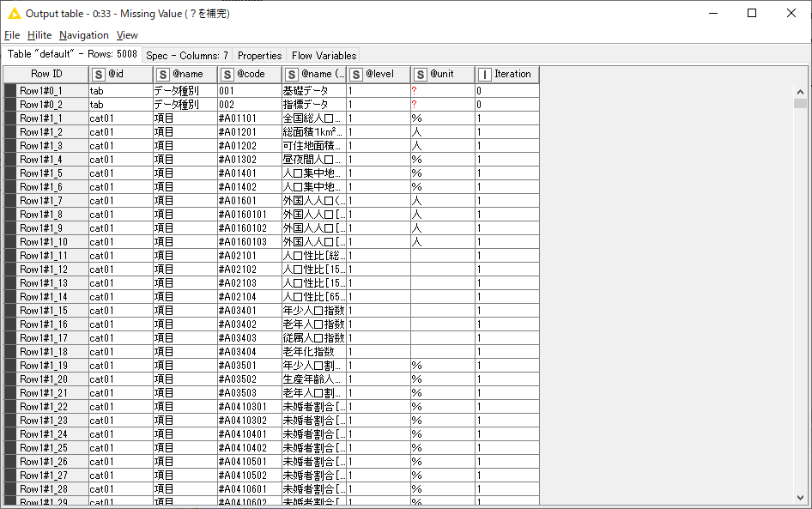Click the unit 人 in Row1#1_2
812x509 pixels.
coord(443,132)
